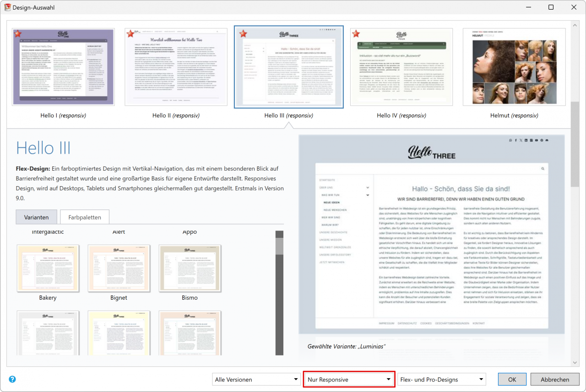
Task: Click the app icon in the title bar
Action: (x=7, y=7)
